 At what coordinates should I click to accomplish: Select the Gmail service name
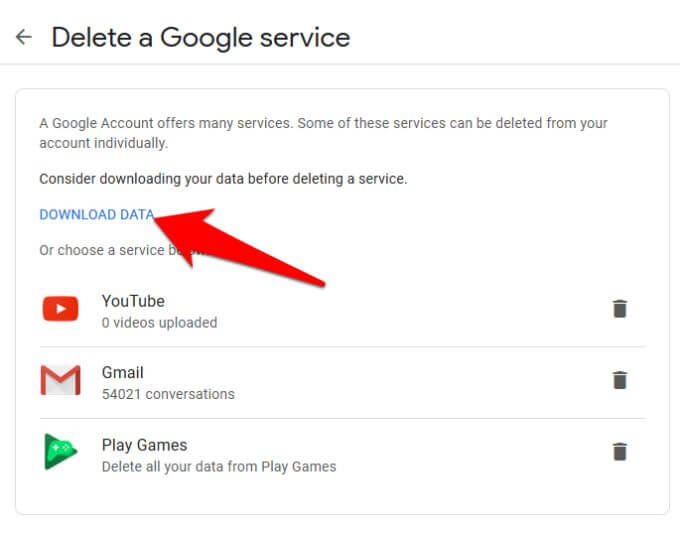[123, 373]
